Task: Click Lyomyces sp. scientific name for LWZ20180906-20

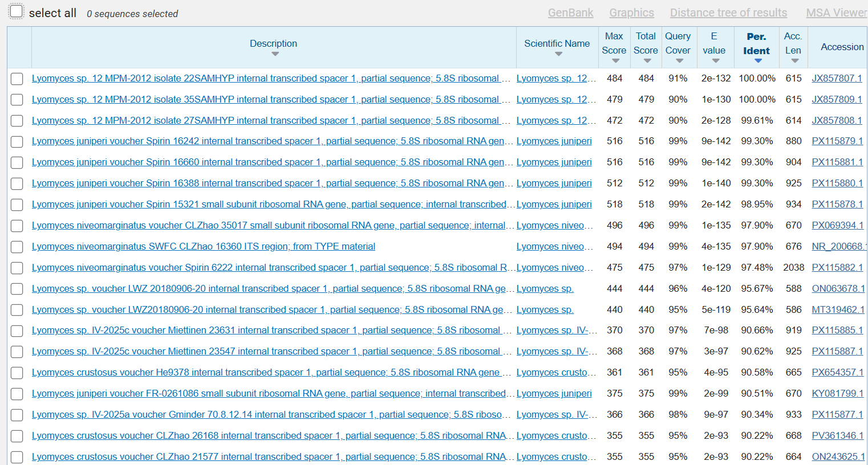Action: coord(545,309)
